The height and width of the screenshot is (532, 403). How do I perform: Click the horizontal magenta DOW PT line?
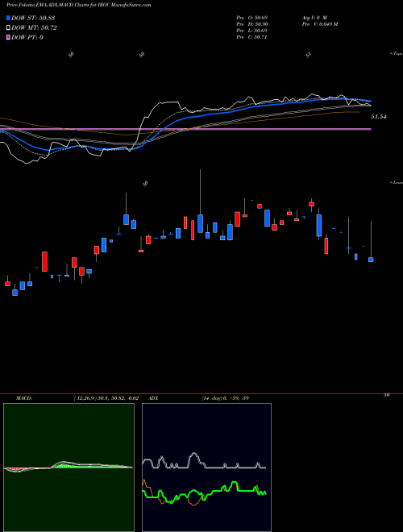point(185,129)
